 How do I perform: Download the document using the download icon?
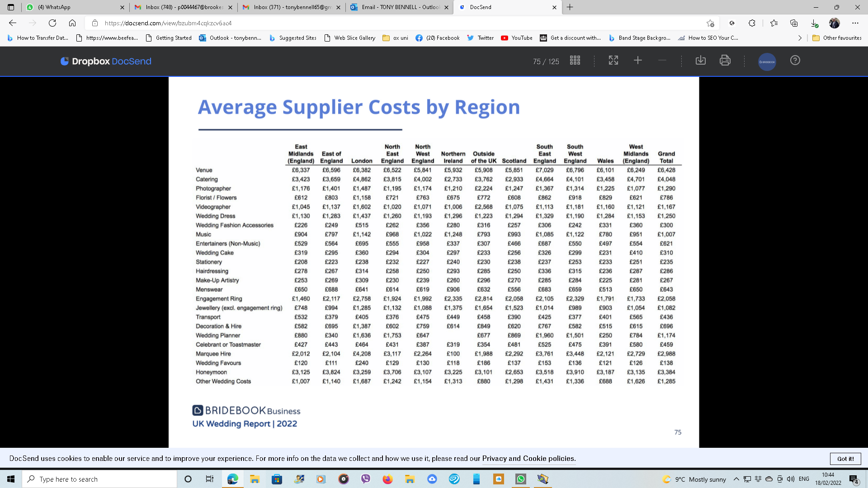point(700,61)
